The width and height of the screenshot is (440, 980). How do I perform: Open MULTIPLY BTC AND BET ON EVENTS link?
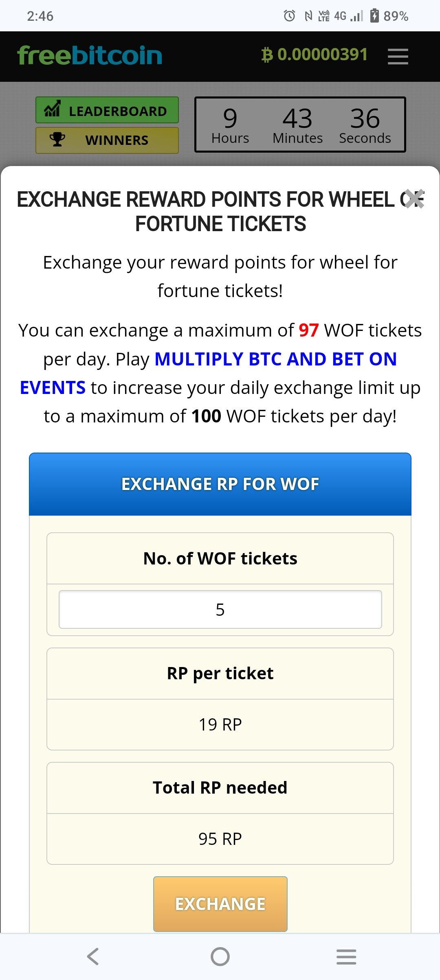[x=209, y=373]
